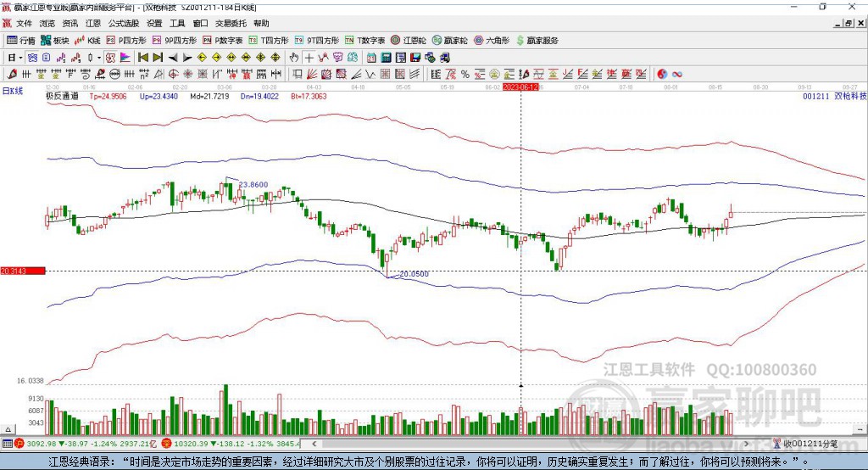Click the Tp=24.9506 indicator value
This screenshot has height=470, width=868.
tap(108, 96)
